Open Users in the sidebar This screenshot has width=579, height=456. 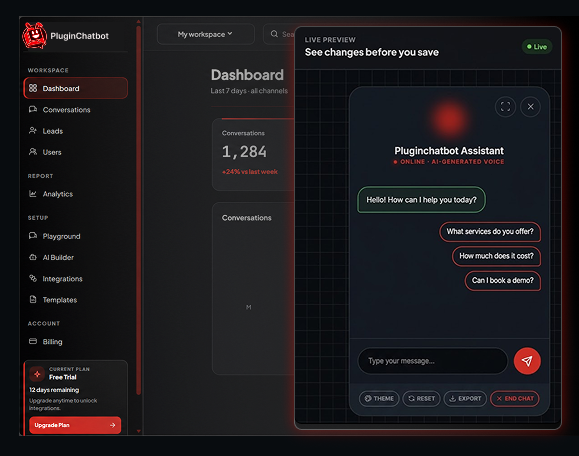coord(76,152)
